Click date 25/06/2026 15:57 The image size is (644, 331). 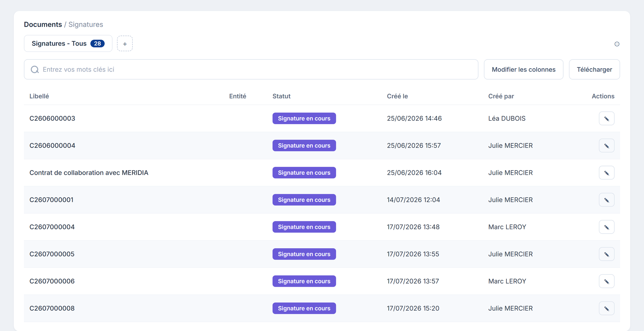[x=414, y=146]
